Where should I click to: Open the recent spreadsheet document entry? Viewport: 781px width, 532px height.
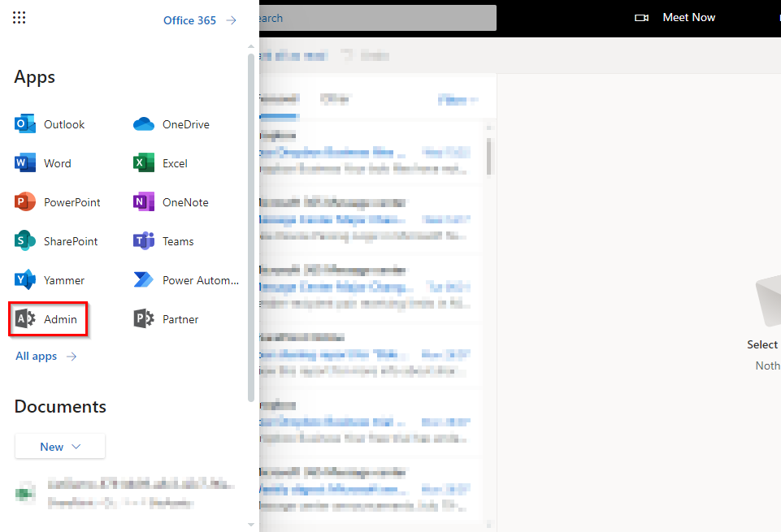[124, 493]
